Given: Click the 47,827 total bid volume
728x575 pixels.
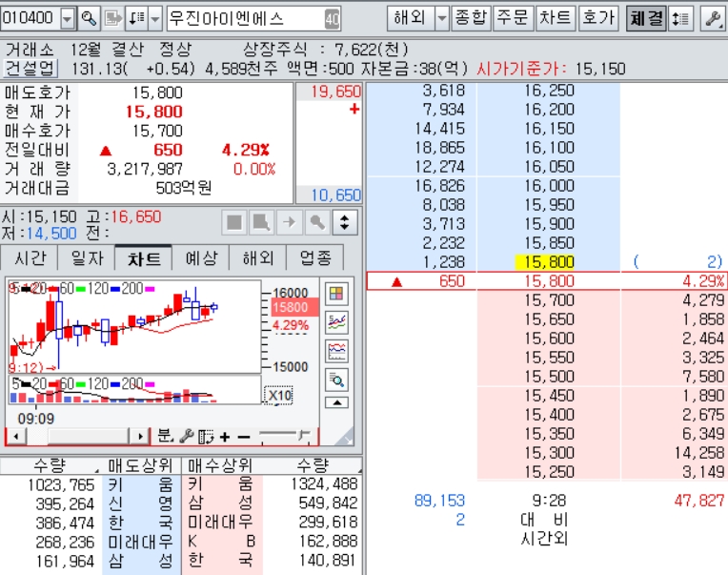Looking at the screenshot, I should click(x=699, y=501).
